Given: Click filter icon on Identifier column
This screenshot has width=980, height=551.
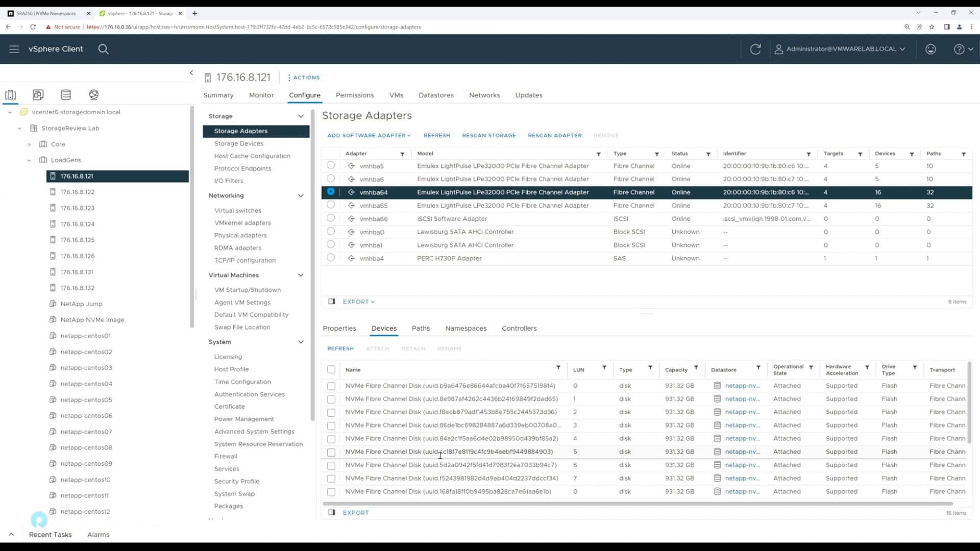Looking at the screenshot, I should click(808, 154).
